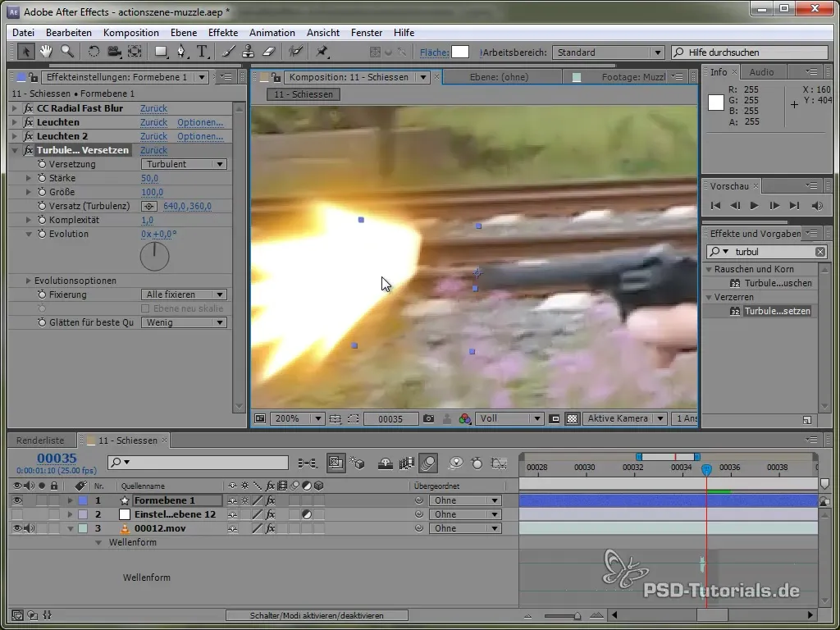Open the Datei menu
This screenshot has width=840, height=630.
pos(23,33)
